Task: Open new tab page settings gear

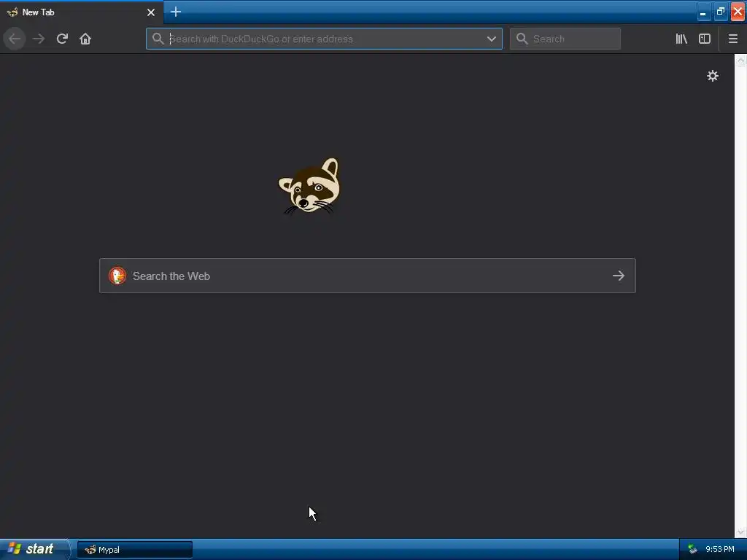Action: click(712, 76)
